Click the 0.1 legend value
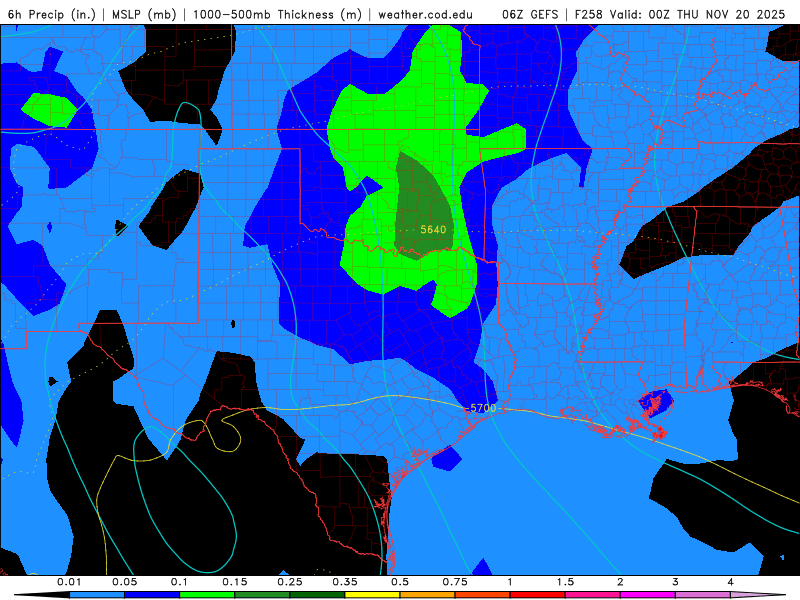Viewport: 800px width, 600px height. tap(180, 582)
